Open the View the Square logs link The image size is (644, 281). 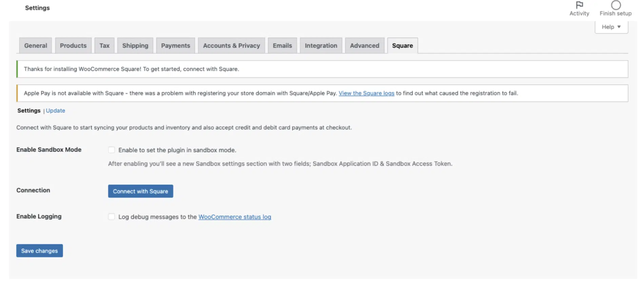[366, 93]
